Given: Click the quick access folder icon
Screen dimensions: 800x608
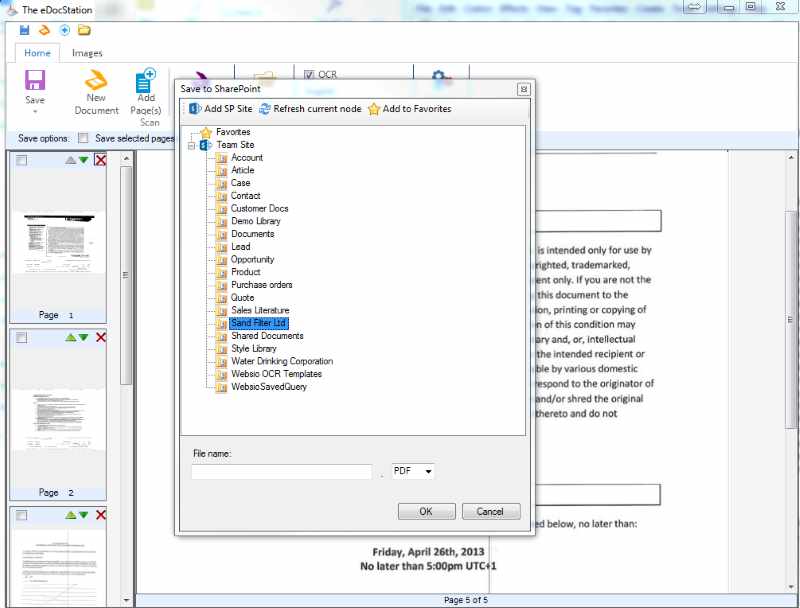Looking at the screenshot, I should pos(84,31).
